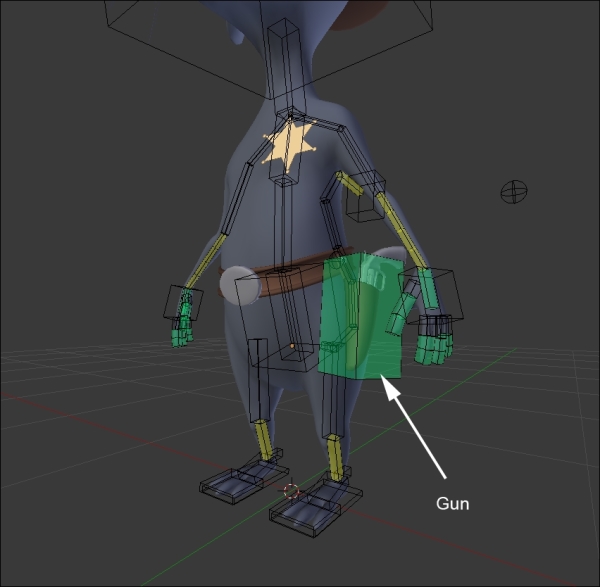
Task: Select the orange pivot dot at hips
Action: tap(292, 346)
